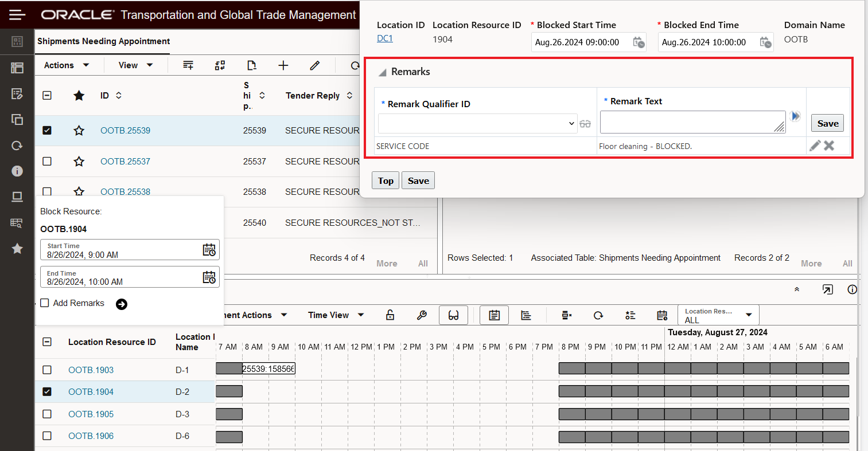Toggle the select-all checkbox in shipments header

[x=47, y=95]
